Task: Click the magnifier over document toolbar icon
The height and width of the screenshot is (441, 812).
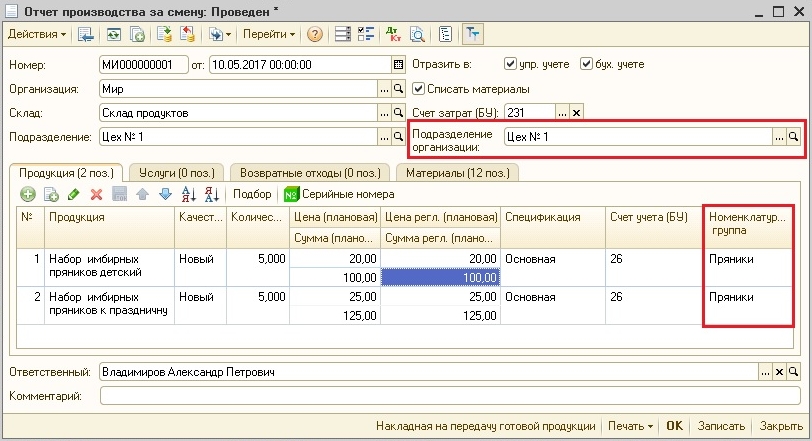Action: click(x=417, y=34)
